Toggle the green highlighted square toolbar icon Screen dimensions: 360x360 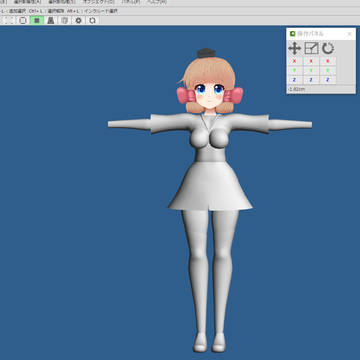(x=37, y=20)
